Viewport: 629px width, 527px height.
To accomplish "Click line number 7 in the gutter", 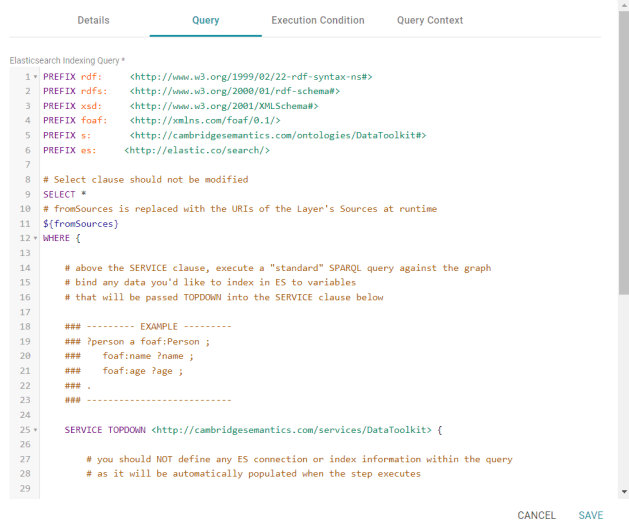I will [28, 165].
